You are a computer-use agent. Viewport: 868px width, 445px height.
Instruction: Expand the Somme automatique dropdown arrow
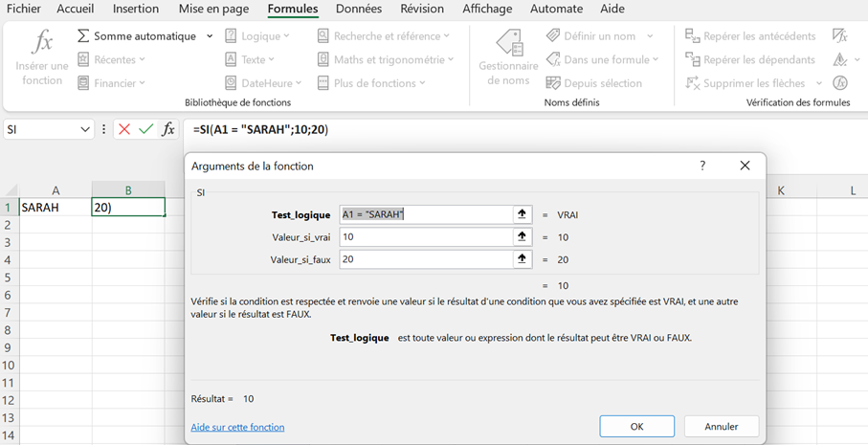click(x=210, y=36)
